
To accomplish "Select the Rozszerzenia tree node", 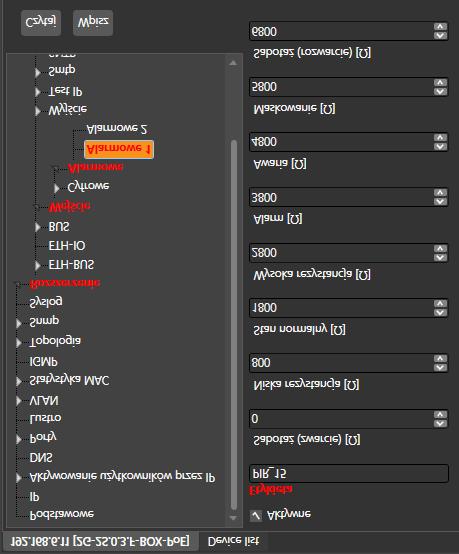I will (x=65, y=283).
